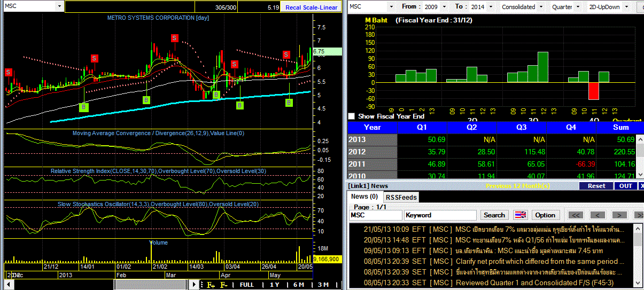Click the Q2 column header
The width and height of the screenshot is (644, 290).
[x=472, y=128]
